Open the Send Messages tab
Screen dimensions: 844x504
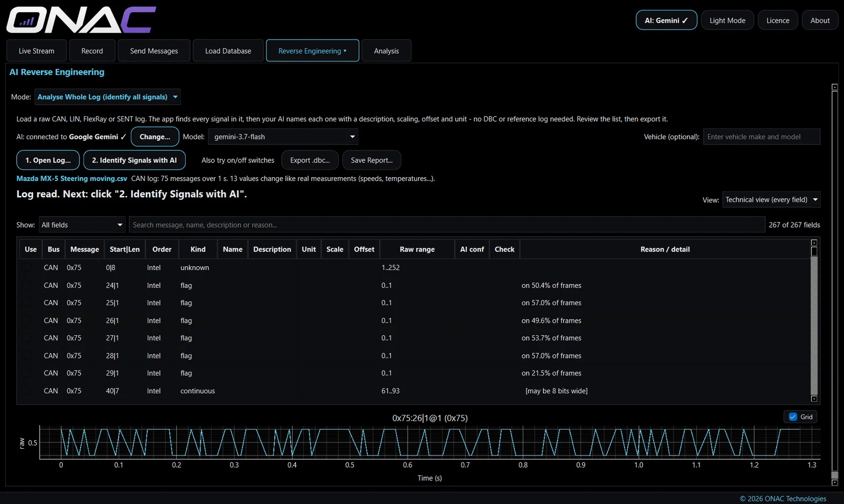click(154, 51)
